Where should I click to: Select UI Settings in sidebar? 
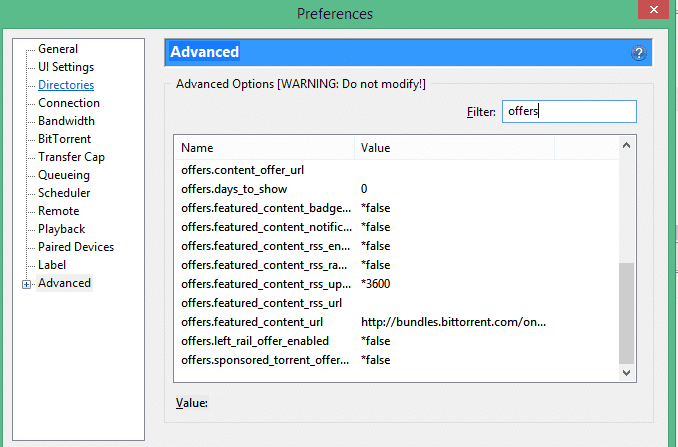(66, 67)
